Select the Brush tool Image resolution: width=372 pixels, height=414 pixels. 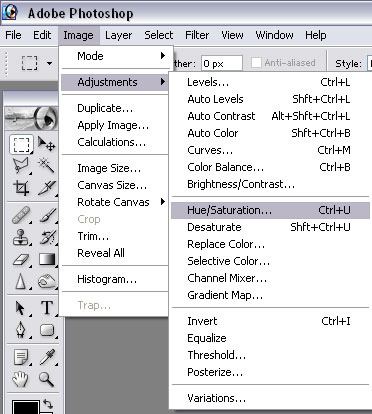coord(47,215)
